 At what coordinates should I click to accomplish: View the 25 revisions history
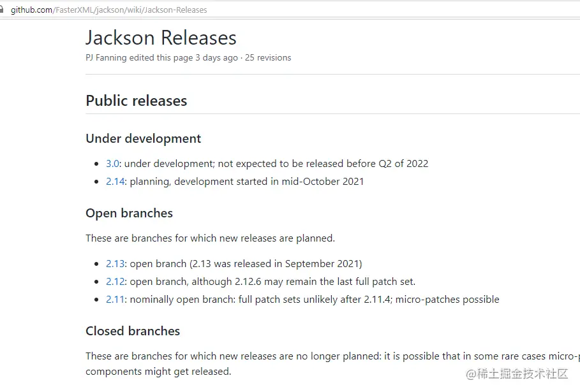coord(268,57)
